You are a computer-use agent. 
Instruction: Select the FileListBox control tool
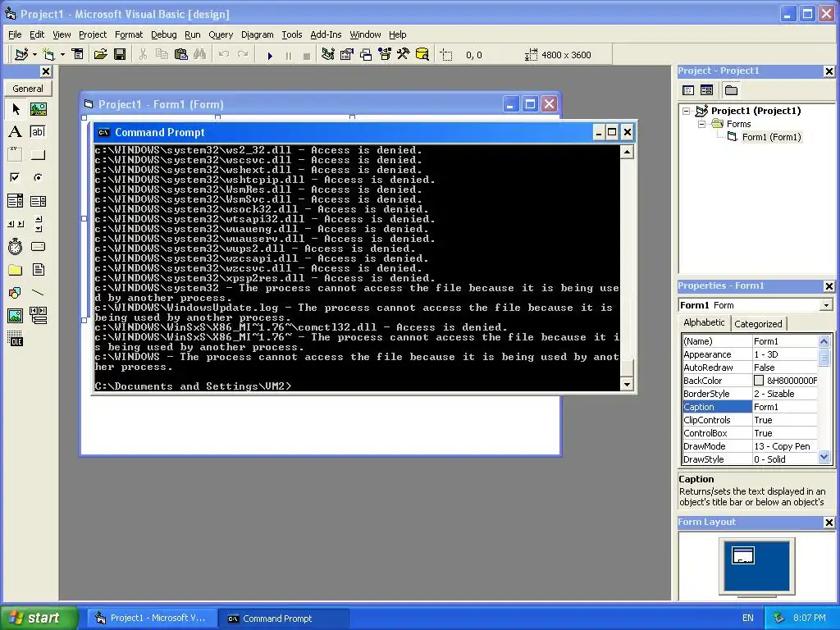38,269
